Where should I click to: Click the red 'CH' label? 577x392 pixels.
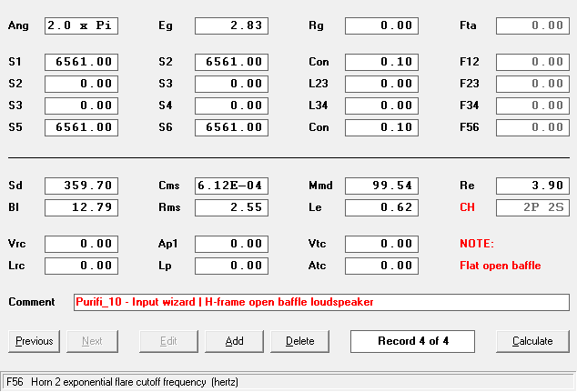(467, 207)
